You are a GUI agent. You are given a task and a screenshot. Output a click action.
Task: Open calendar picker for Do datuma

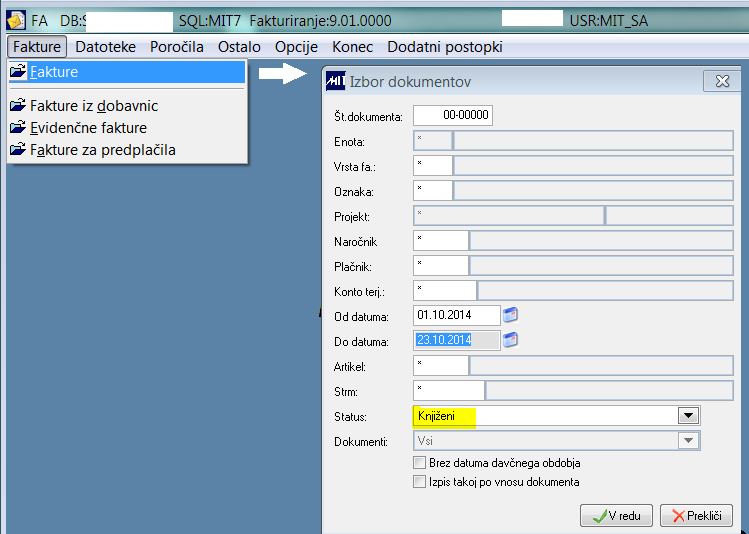(x=511, y=340)
